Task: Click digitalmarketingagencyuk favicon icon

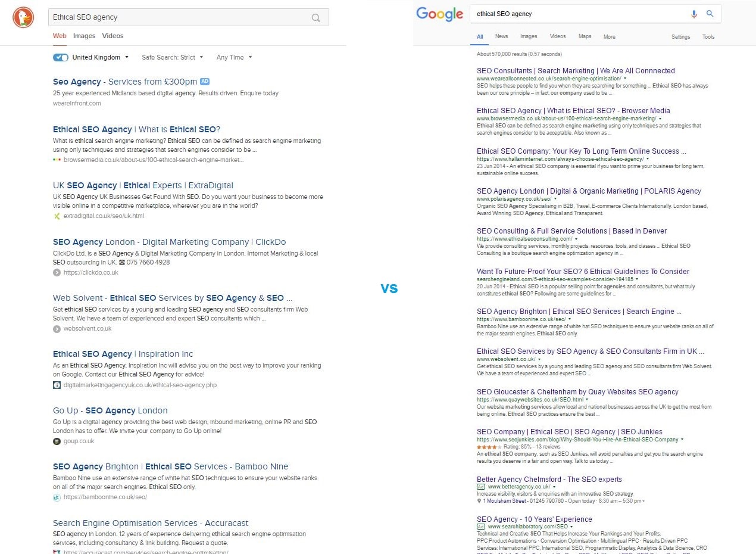Action: (x=57, y=385)
